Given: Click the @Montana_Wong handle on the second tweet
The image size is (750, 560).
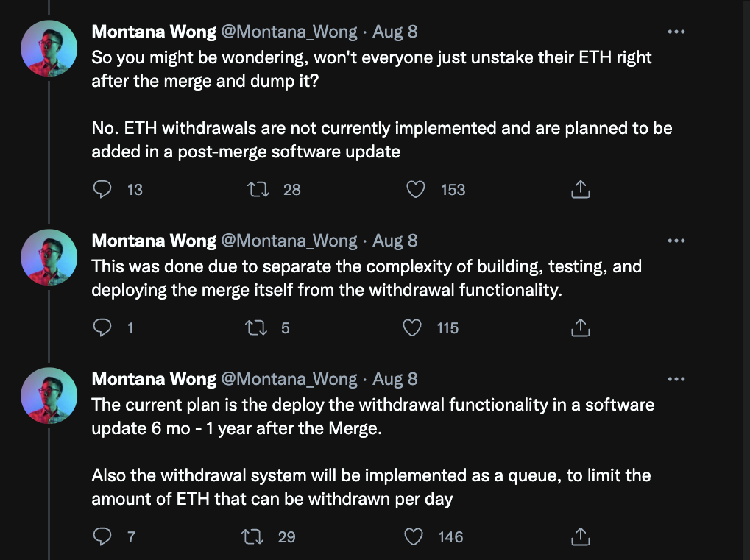Looking at the screenshot, I should click(x=289, y=241).
